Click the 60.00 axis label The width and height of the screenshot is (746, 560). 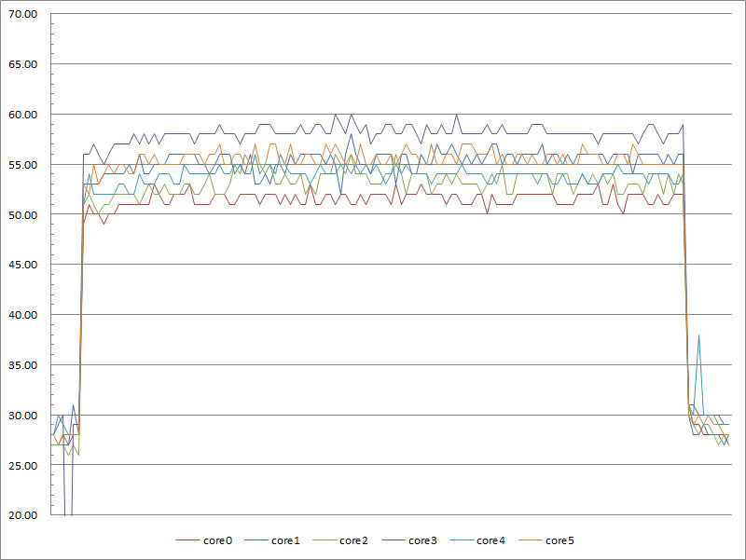(22, 115)
